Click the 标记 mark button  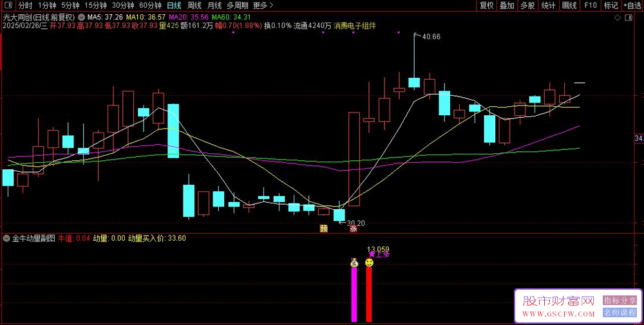(x=611, y=5)
